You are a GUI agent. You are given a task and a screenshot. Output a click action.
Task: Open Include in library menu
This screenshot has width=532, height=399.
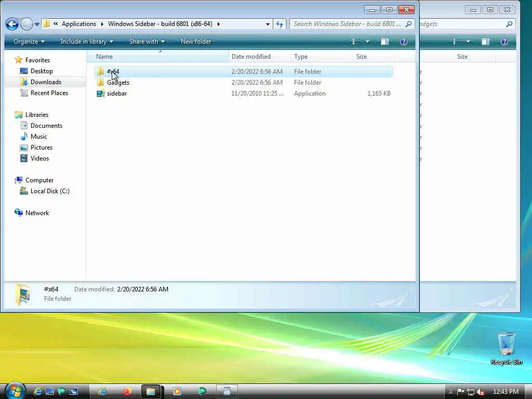point(87,42)
